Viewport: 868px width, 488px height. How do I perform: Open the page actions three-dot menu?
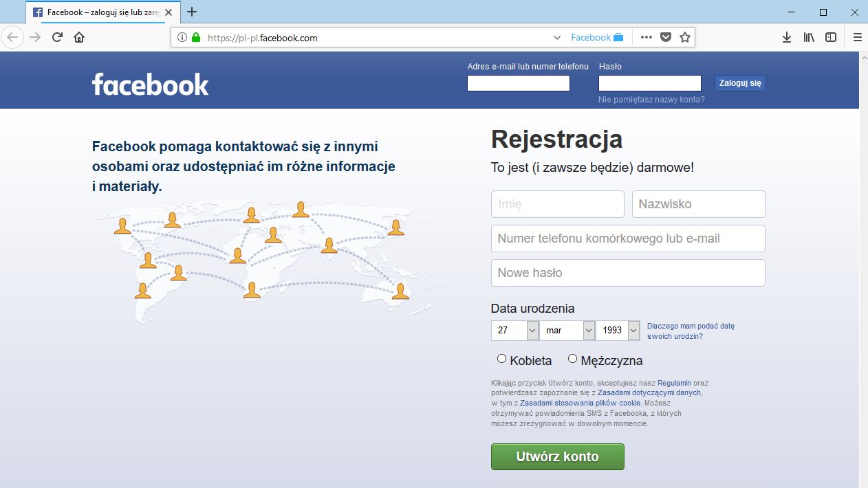(646, 38)
